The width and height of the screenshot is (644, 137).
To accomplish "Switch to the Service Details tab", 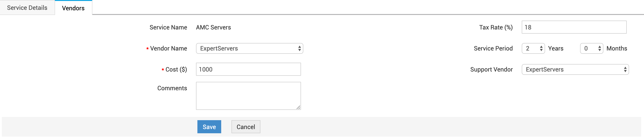I will coord(27,8).
